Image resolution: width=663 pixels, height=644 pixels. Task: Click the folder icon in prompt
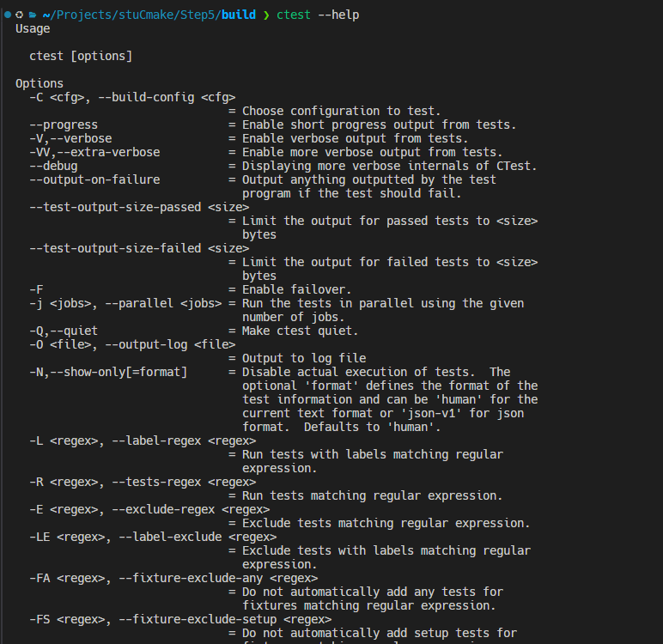(x=32, y=15)
